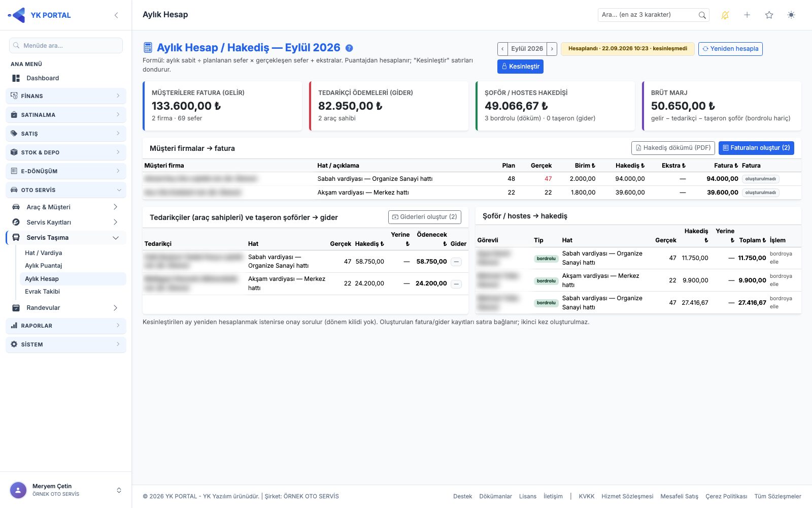This screenshot has height=508, width=812.
Task: Expand the SATINALMA menu section
Action: coord(66,115)
